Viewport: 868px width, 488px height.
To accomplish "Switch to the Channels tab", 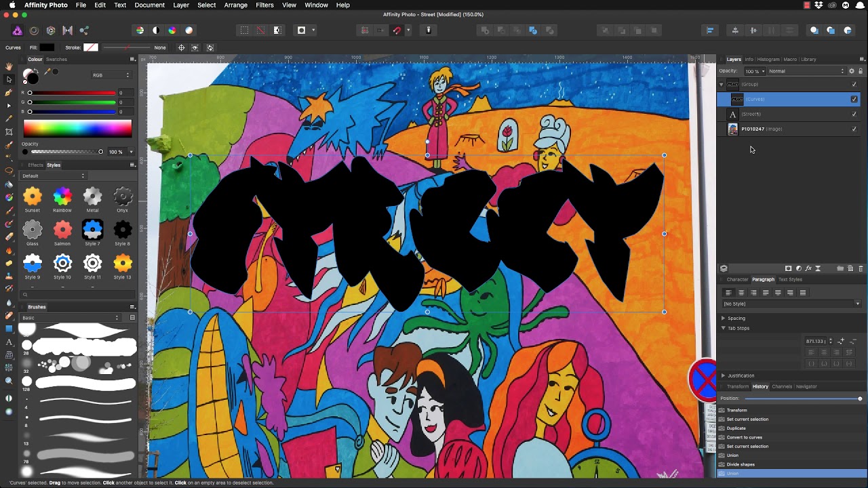I will (x=782, y=386).
